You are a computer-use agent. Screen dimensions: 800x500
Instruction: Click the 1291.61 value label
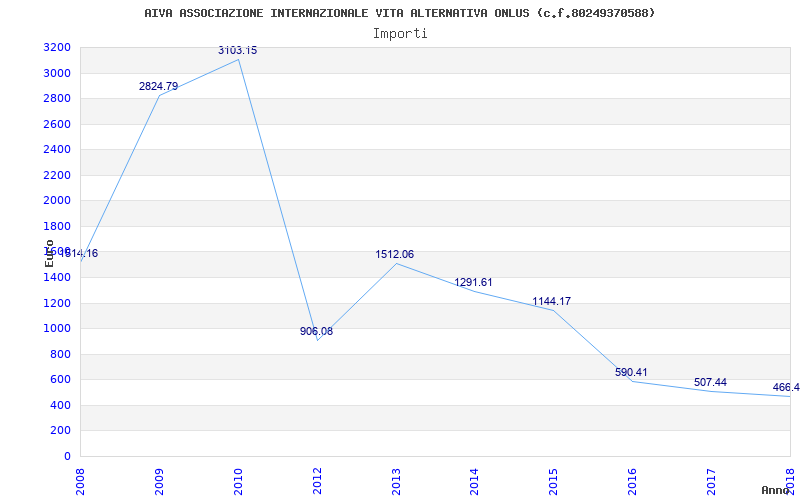[x=473, y=282]
